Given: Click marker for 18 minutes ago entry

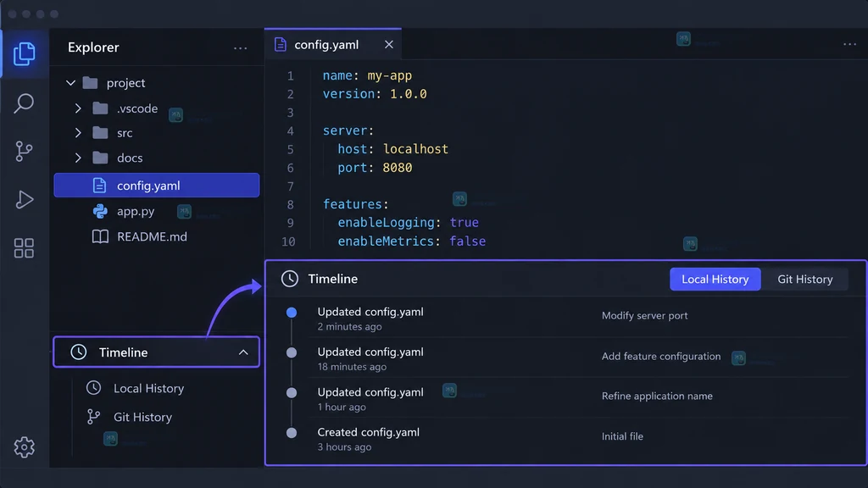Looking at the screenshot, I should (292, 352).
